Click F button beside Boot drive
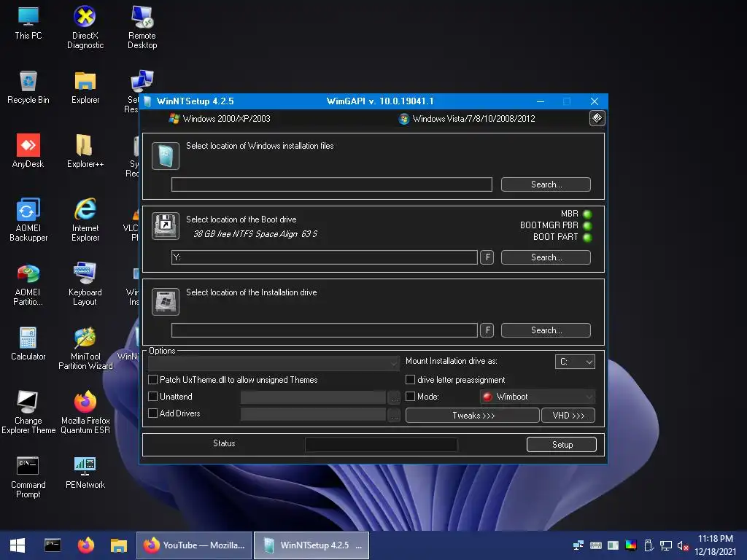The width and height of the screenshot is (747, 560). 487,257
